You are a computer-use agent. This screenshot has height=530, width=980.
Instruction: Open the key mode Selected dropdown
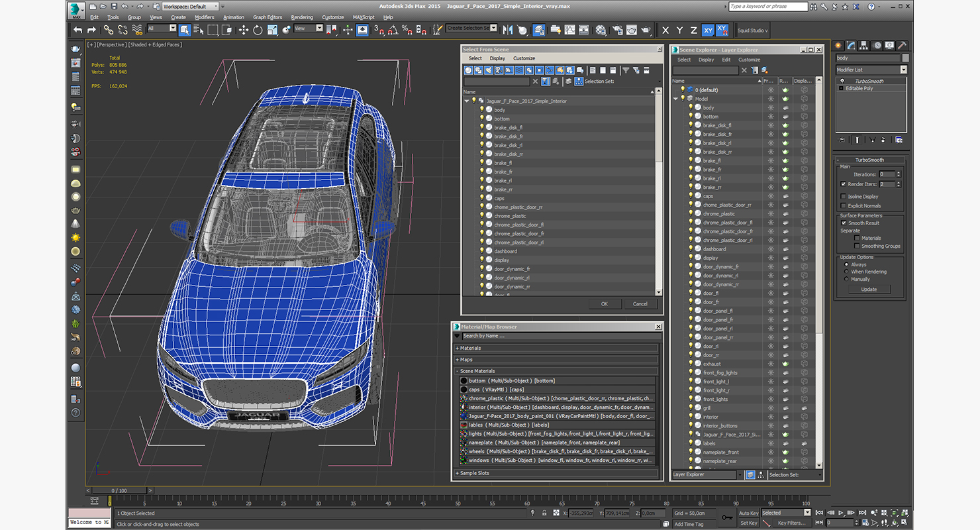tap(785, 513)
